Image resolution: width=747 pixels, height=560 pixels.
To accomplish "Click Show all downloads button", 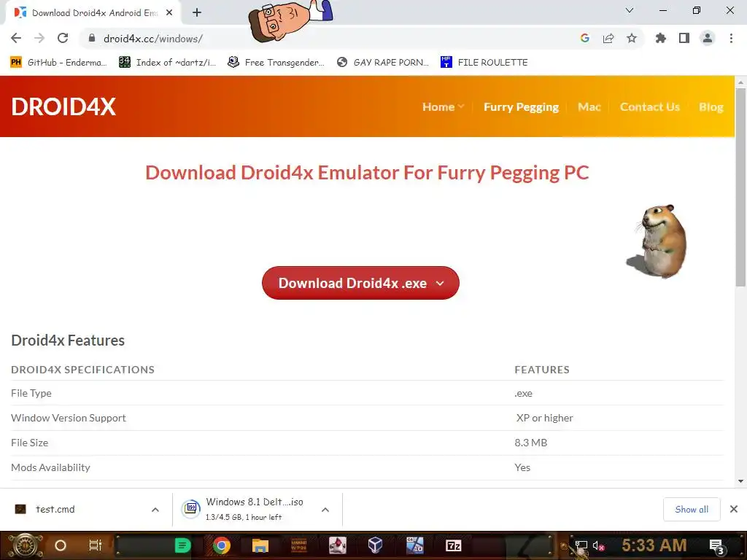I will click(x=692, y=509).
